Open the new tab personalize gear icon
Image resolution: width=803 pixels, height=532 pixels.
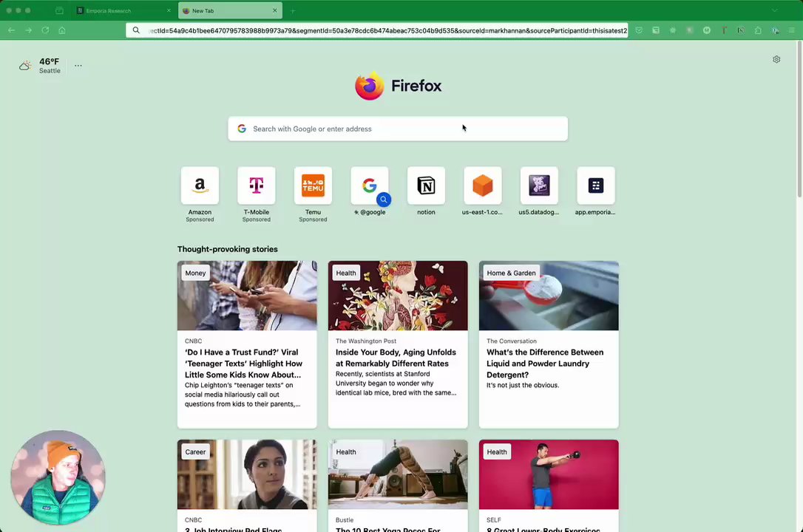pos(776,59)
